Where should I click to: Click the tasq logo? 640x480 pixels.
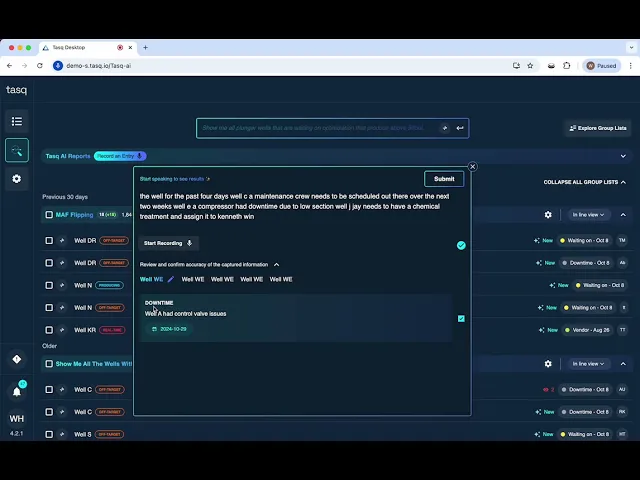(16, 90)
